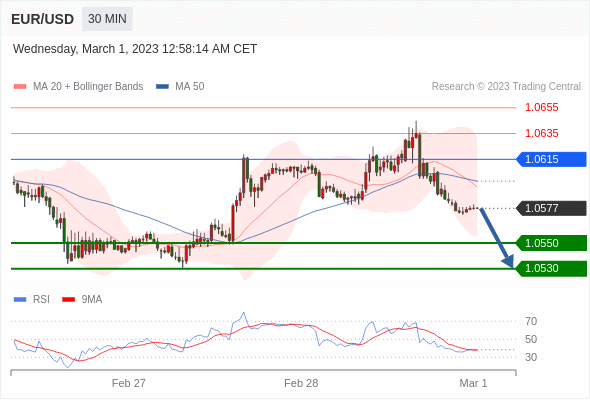The width and height of the screenshot is (590, 400).
Task: Click the RSI blue legend swatch
Action: click(x=20, y=300)
